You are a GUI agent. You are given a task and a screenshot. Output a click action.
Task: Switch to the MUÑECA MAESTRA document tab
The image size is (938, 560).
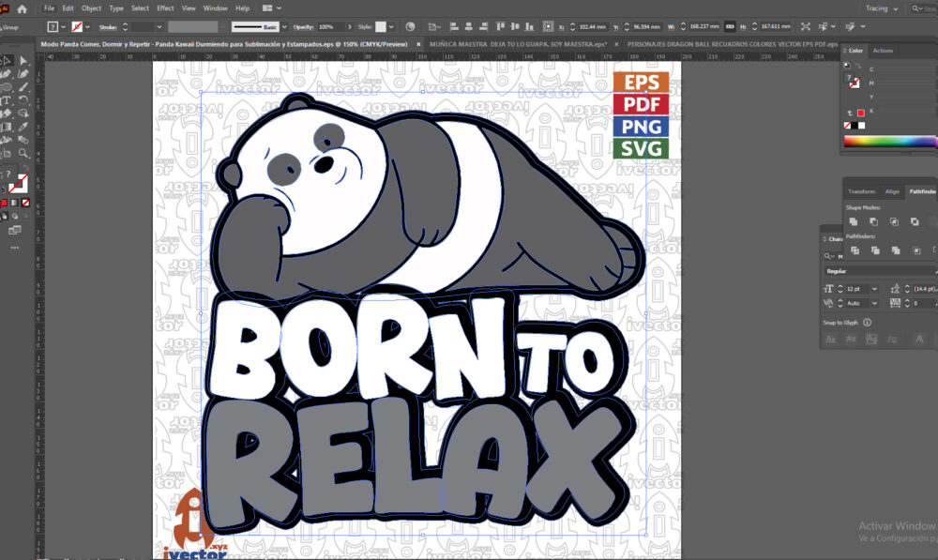pyautogui.click(x=518, y=44)
